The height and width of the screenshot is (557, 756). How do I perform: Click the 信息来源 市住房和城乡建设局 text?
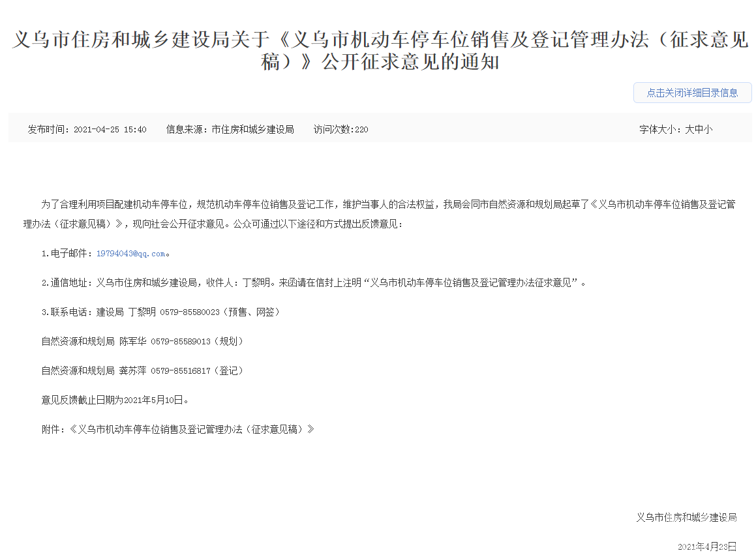pos(230,129)
